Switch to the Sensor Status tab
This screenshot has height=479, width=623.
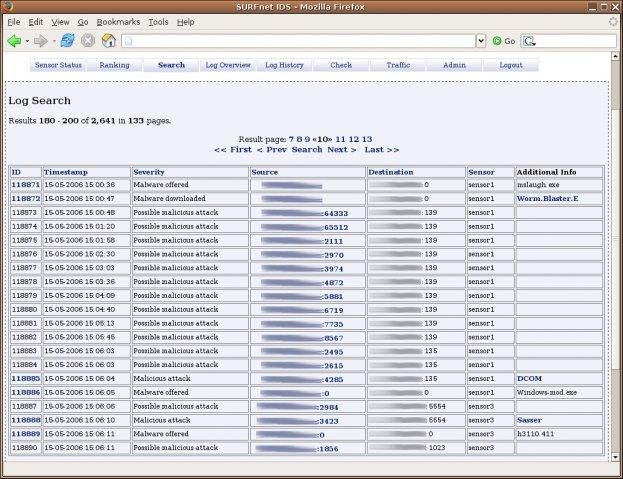[58, 65]
